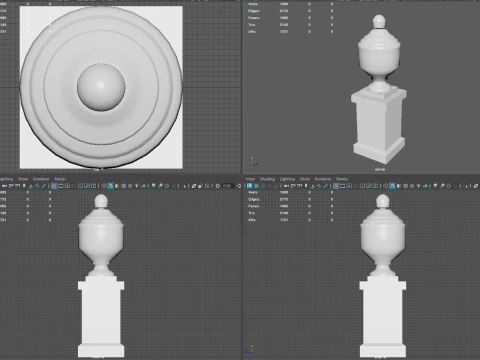This screenshot has width=480, height=360.
Task: Open Lighting menu in side view panel
Action: 287,179
